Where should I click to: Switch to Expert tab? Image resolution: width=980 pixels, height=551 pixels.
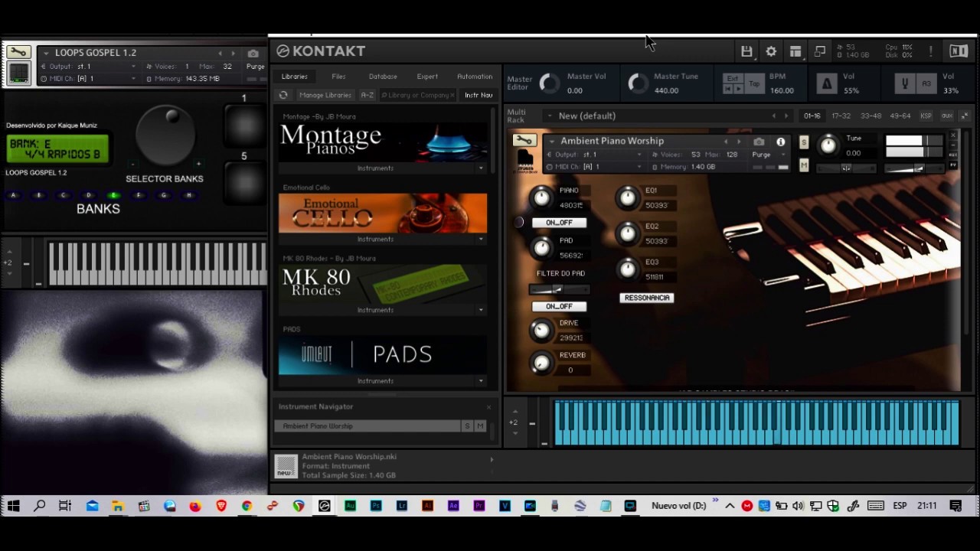[427, 77]
